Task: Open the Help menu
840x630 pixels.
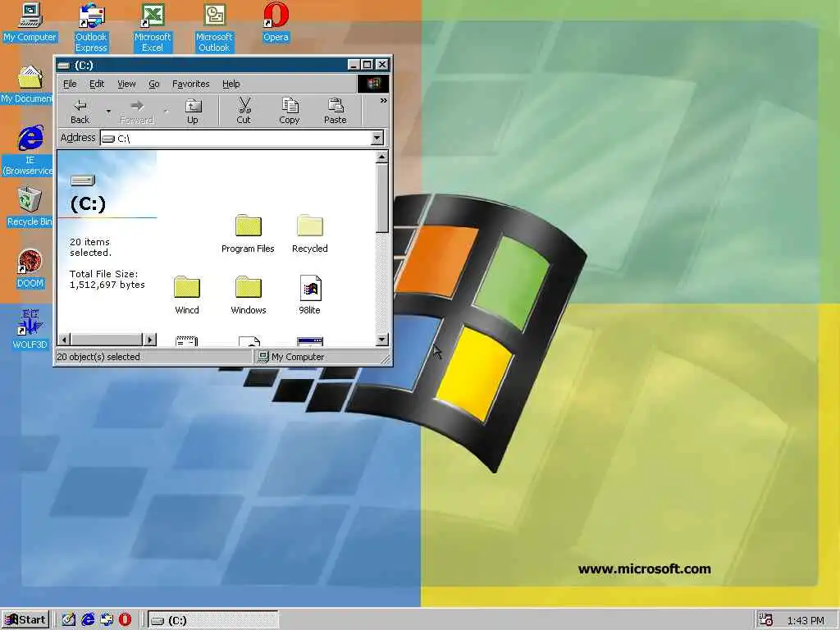Action: coord(231,84)
